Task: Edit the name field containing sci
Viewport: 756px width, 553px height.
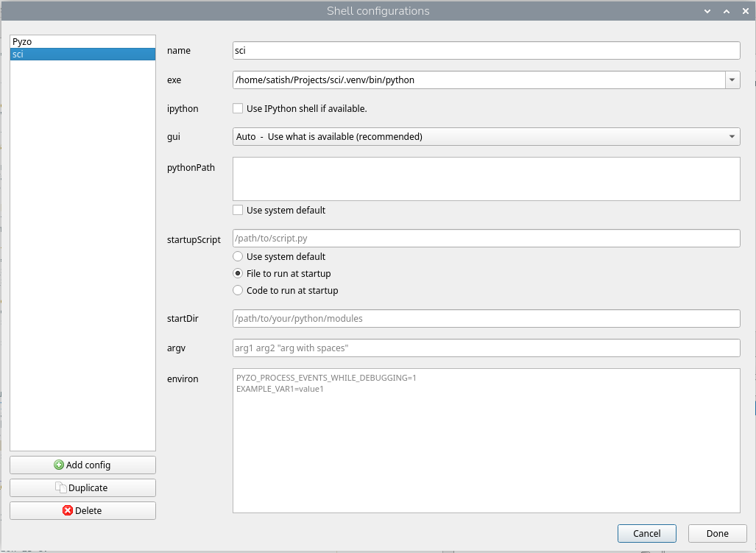Action: [x=486, y=51]
